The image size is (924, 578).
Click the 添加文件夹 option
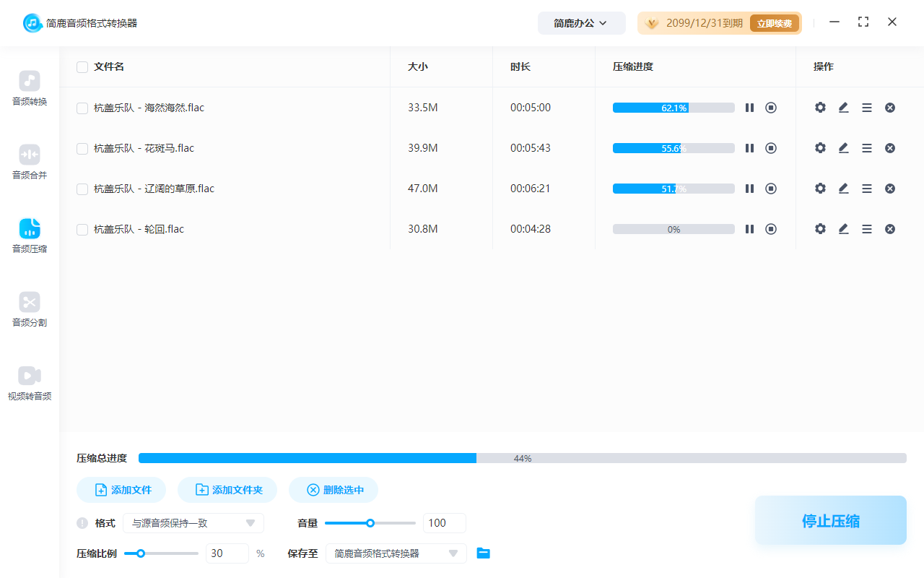pyautogui.click(x=227, y=489)
